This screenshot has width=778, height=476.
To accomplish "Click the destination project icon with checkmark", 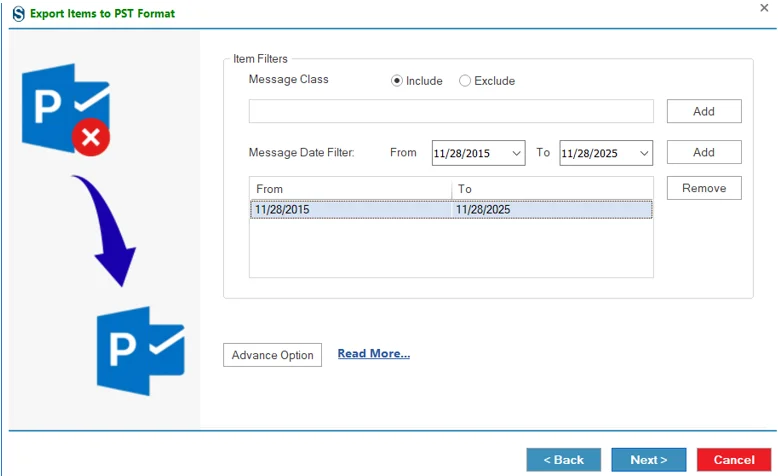I will [141, 351].
